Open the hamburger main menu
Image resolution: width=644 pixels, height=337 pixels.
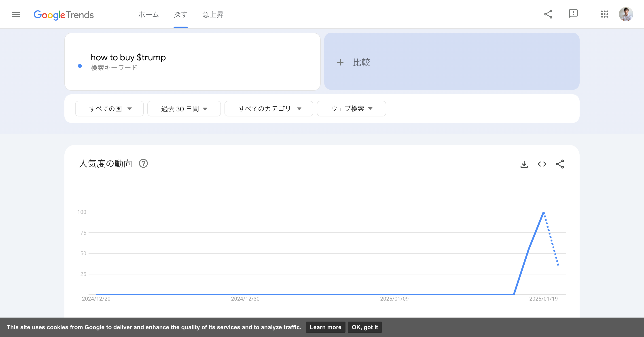point(16,15)
